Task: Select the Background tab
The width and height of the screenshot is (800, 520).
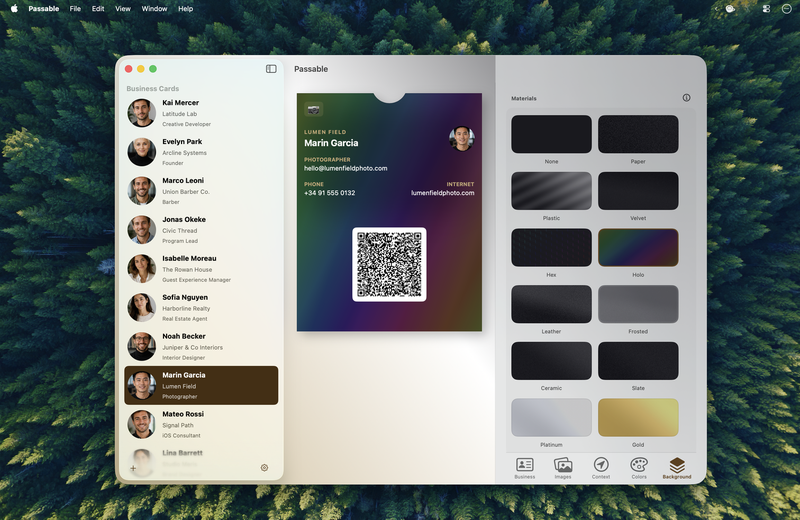Action: (x=677, y=467)
